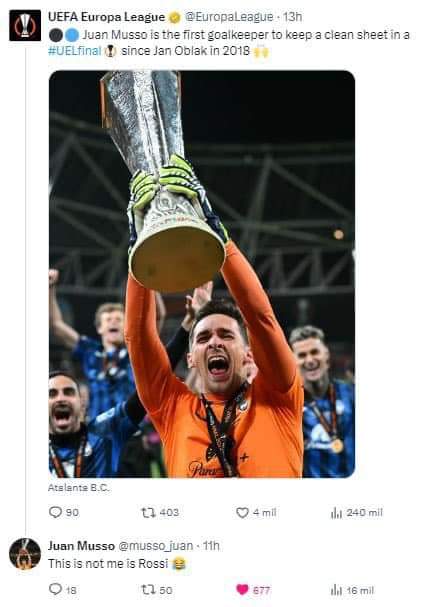This screenshot has width=422, height=607.
Task: Open the trophy celebration photo
Action: [x=202, y=274]
